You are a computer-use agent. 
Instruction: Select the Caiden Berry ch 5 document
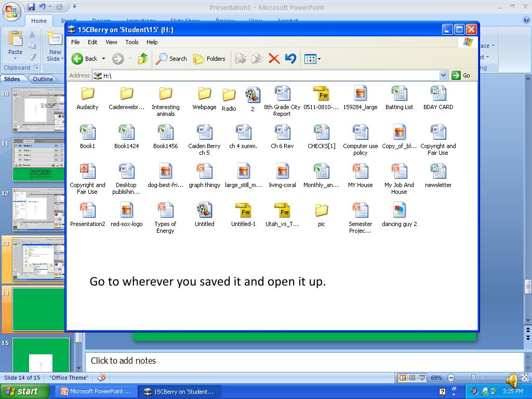204,140
